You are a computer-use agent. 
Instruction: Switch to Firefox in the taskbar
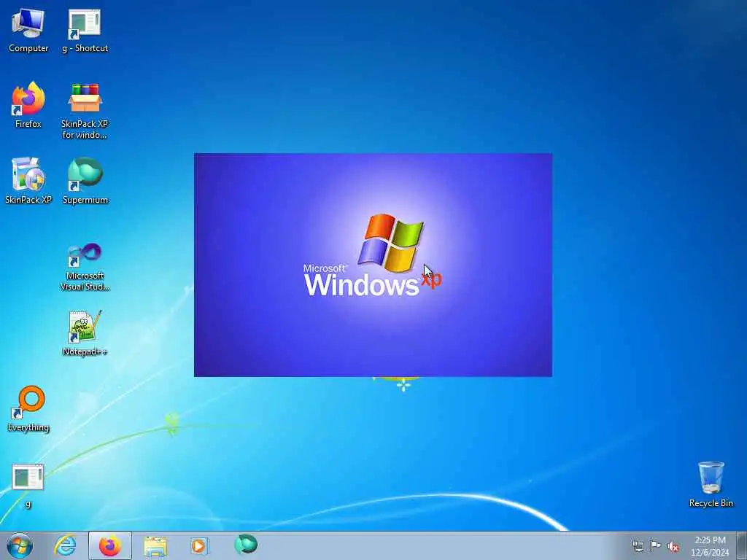(x=110, y=545)
